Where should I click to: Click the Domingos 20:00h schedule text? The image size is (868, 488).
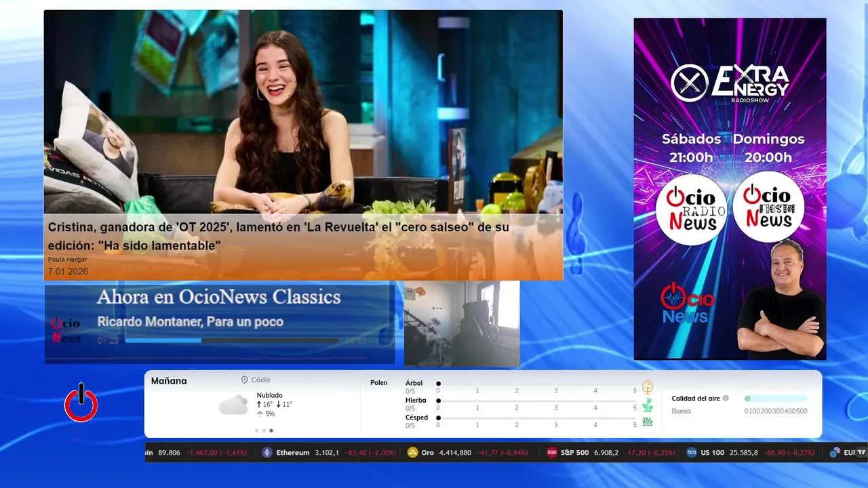tap(768, 148)
